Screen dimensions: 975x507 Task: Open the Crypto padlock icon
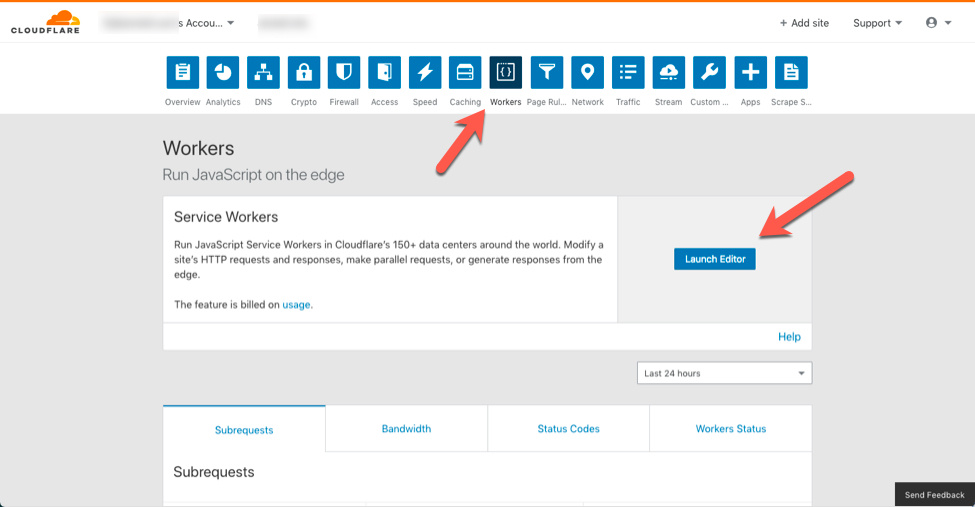pos(304,73)
